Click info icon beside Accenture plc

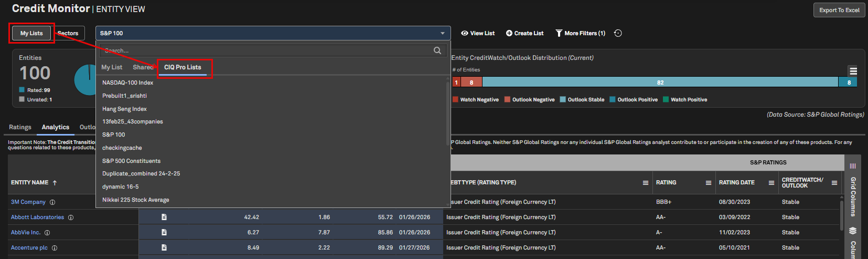coord(55,248)
